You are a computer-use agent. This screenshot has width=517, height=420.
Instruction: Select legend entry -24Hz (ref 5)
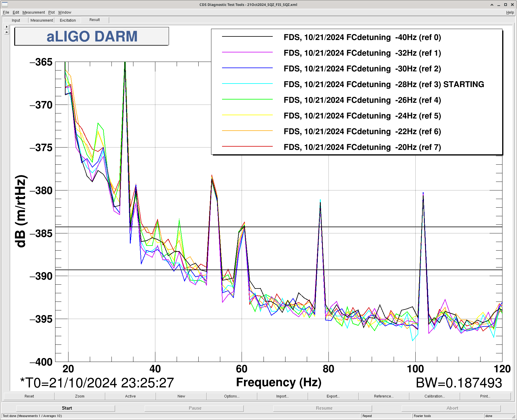(x=362, y=116)
